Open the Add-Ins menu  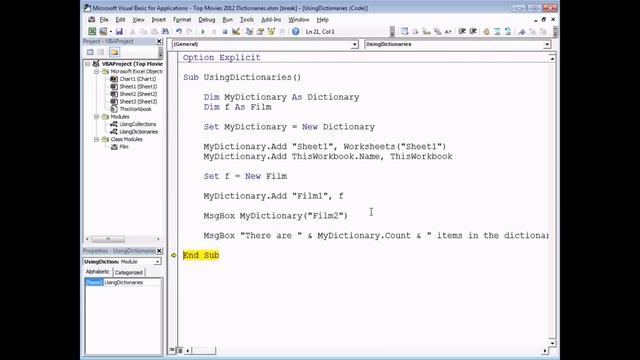(271, 20)
